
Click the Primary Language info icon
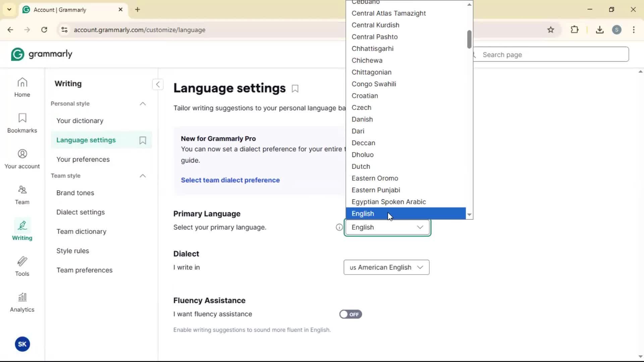click(339, 228)
